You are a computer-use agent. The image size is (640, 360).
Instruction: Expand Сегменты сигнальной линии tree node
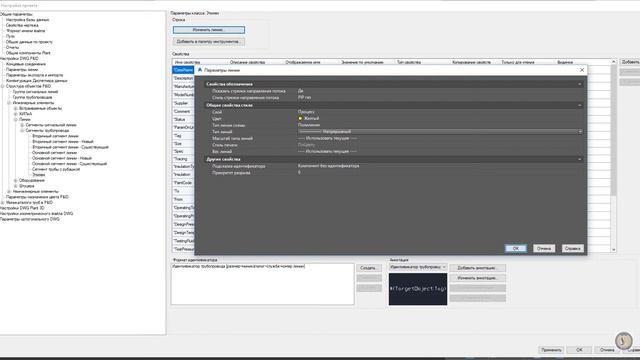pyautogui.click(x=22, y=125)
